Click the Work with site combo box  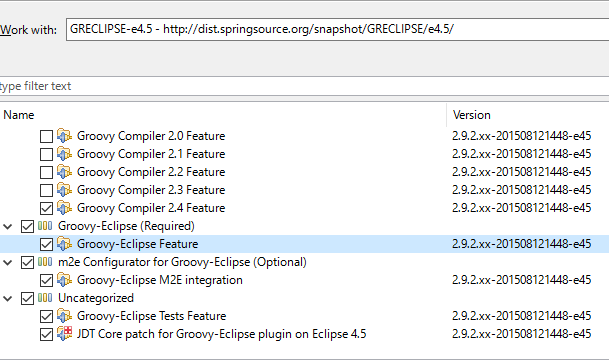click(x=338, y=29)
